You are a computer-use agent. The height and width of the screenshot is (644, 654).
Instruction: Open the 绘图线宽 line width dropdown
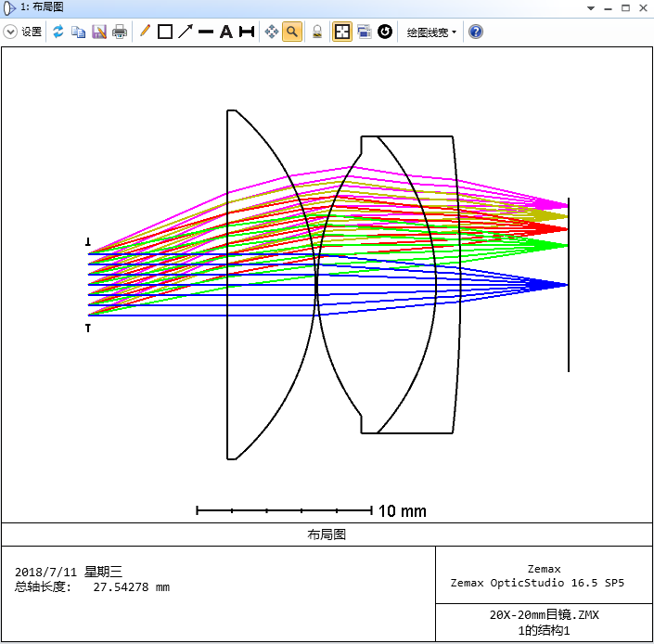(431, 32)
